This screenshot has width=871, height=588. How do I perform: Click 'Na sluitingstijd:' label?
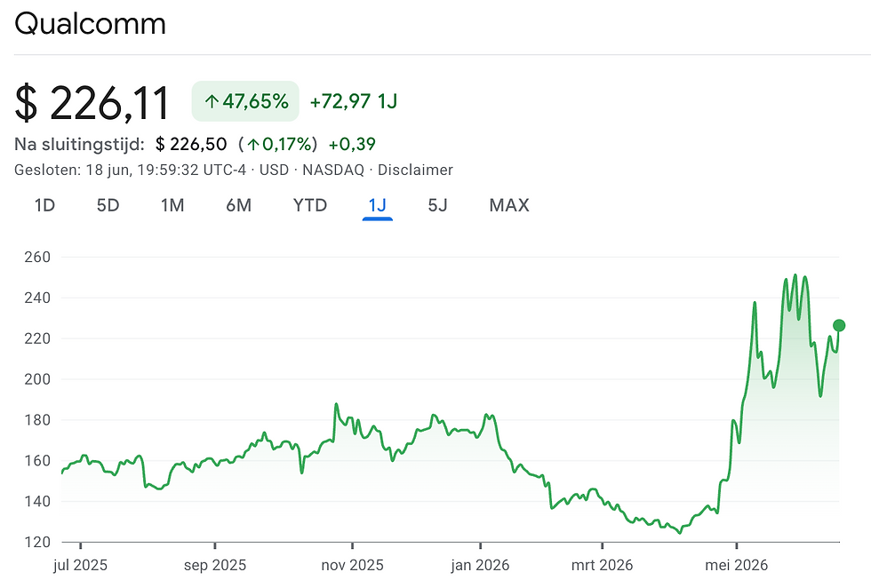pyautogui.click(x=79, y=145)
